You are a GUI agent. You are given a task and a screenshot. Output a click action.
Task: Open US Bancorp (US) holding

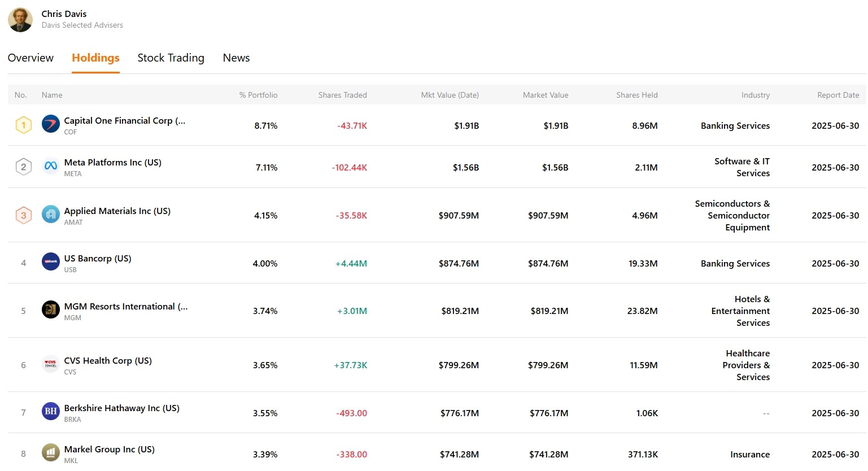pyautogui.click(x=98, y=258)
